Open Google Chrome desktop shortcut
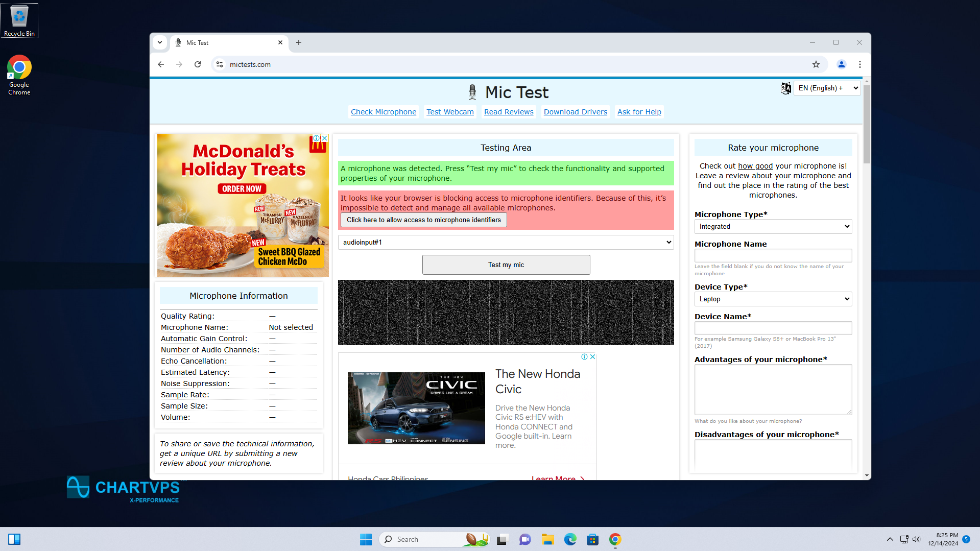Viewport: 980px width, 551px height. click(19, 75)
